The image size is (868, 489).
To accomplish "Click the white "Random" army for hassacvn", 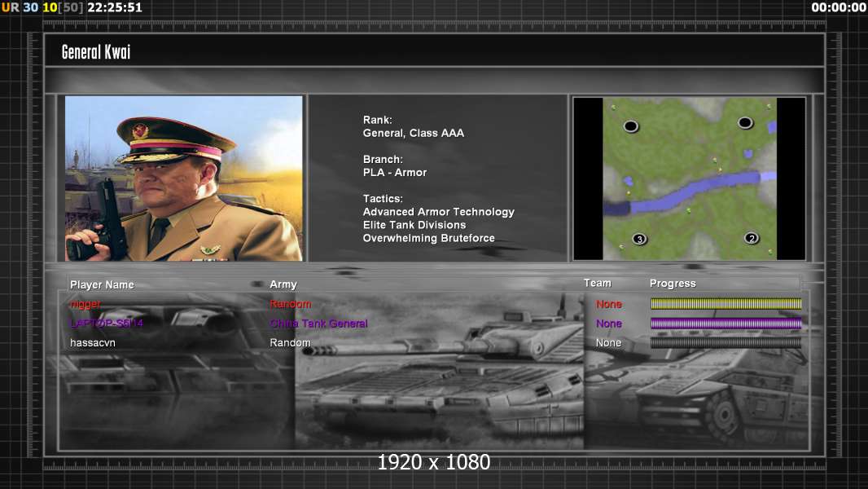I will pos(290,343).
